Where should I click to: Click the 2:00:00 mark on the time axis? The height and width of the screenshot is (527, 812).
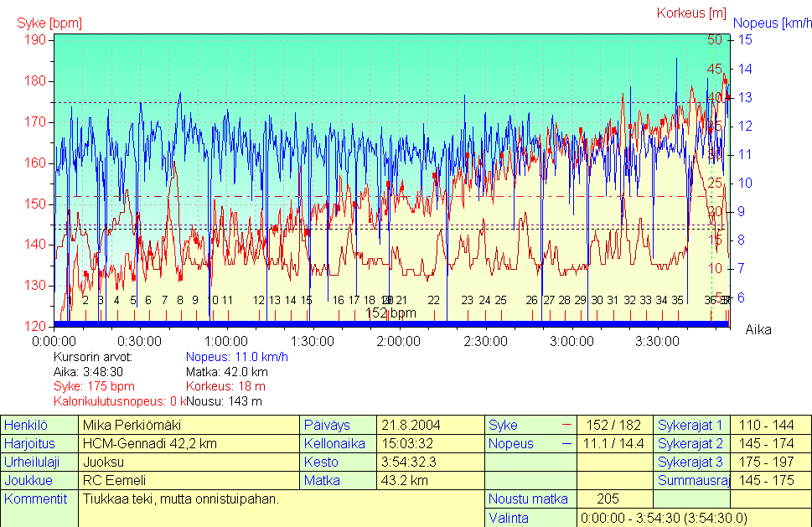(398, 342)
